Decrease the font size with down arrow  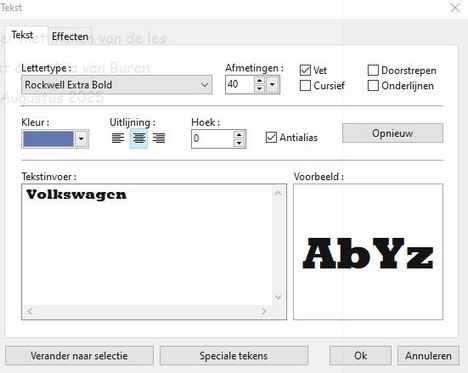[x=259, y=89]
